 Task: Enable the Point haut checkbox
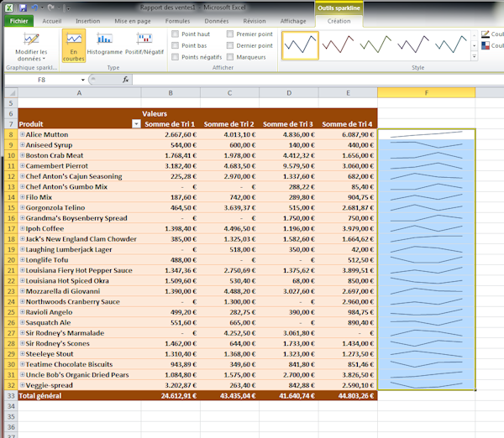point(175,34)
